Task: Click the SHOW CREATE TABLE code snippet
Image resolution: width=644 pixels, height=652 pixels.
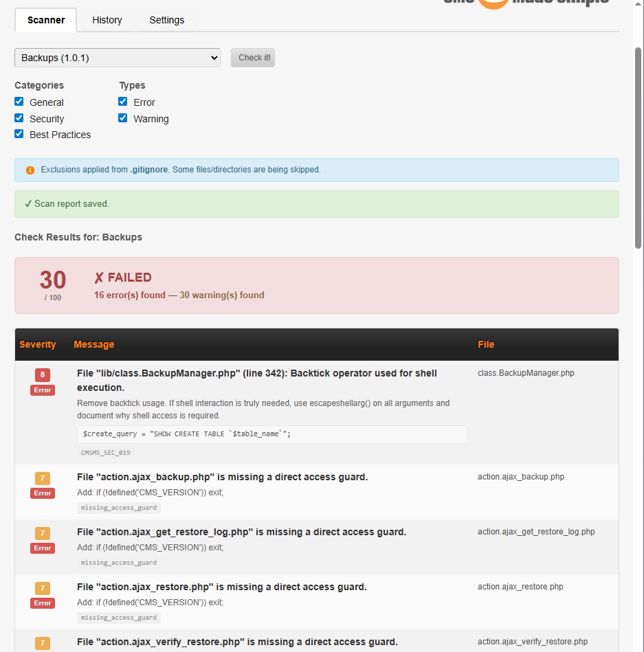Action: click(272, 434)
